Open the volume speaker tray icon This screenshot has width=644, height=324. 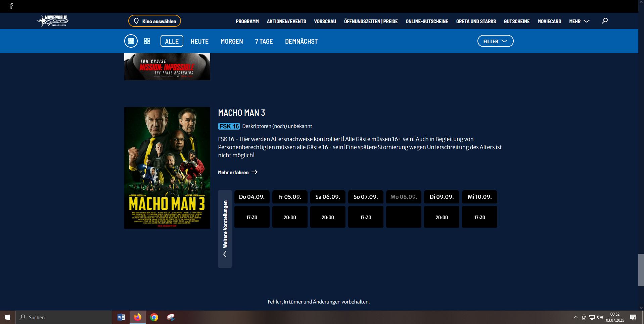click(x=600, y=317)
